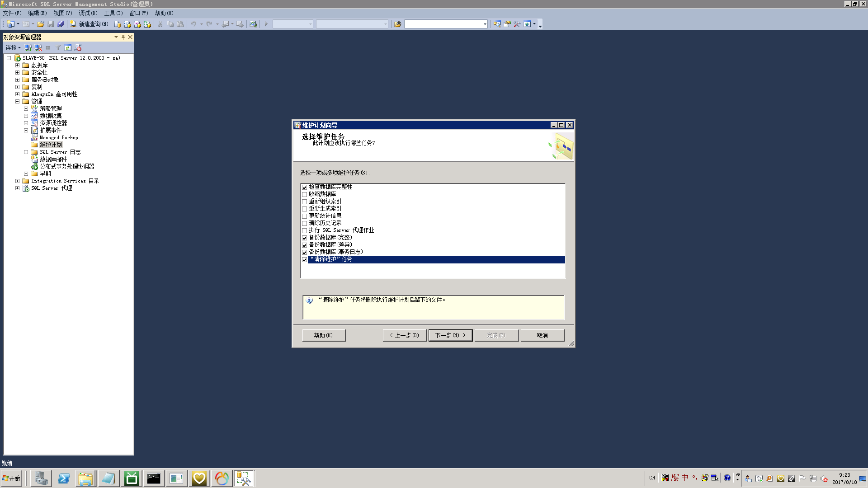Viewport: 868px width, 488px height.
Task: Open the 连接 dropdown in Object Explorer
Action: (13, 47)
